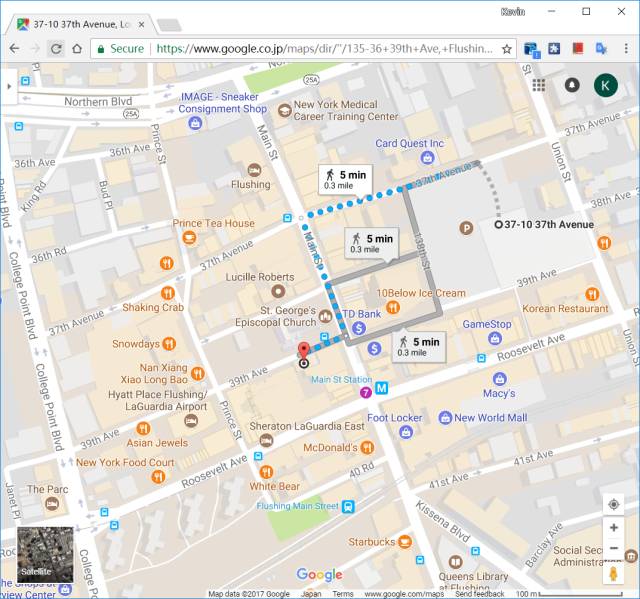The width and height of the screenshot is (640, 599).
Task: Click the red book extension icon
Action: [578, 49]
